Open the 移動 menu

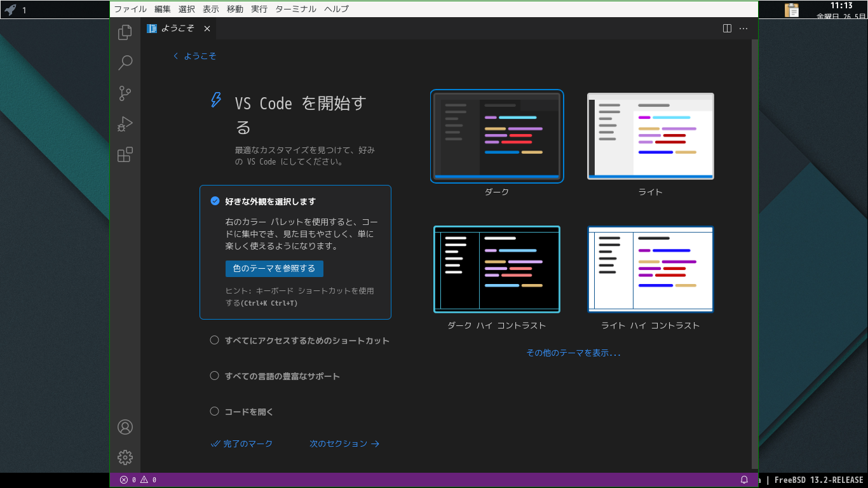235,9
